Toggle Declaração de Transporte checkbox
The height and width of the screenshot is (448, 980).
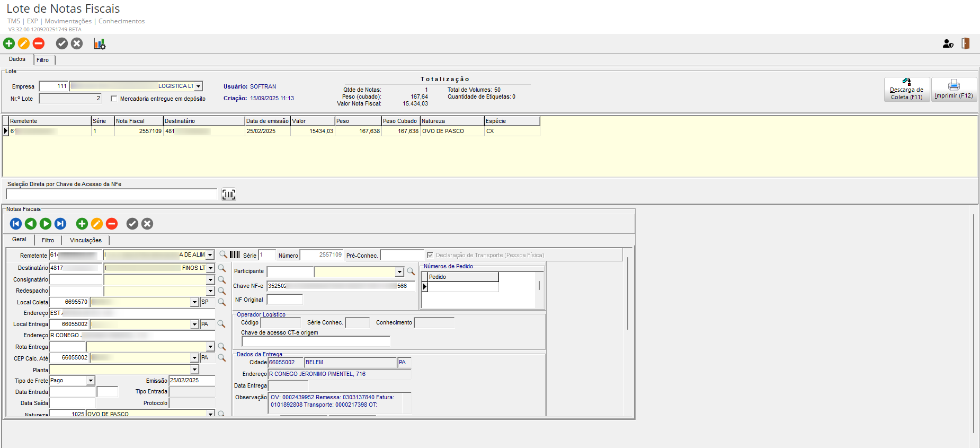pos(430,255)
